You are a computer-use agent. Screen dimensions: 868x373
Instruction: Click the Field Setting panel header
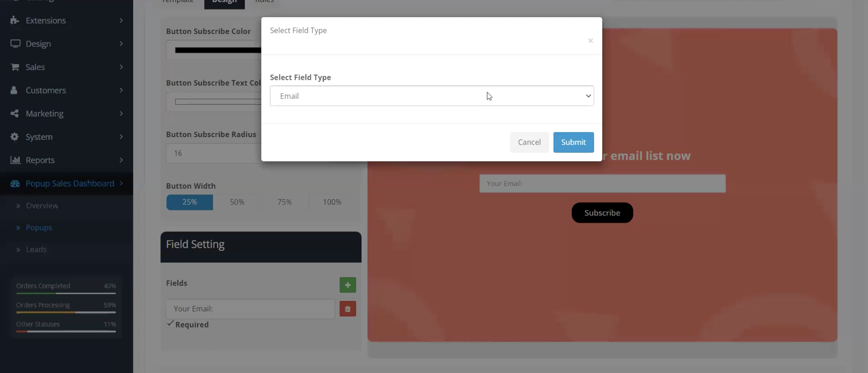261,247
